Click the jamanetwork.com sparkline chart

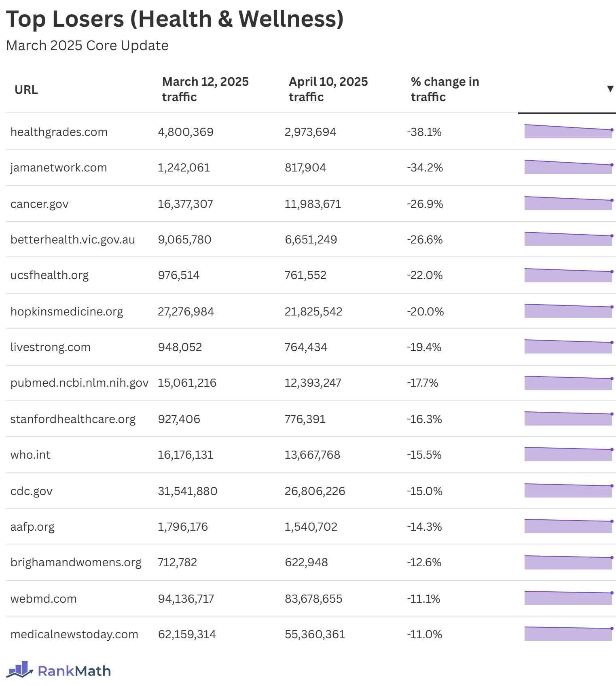click(x=569, y=167)
